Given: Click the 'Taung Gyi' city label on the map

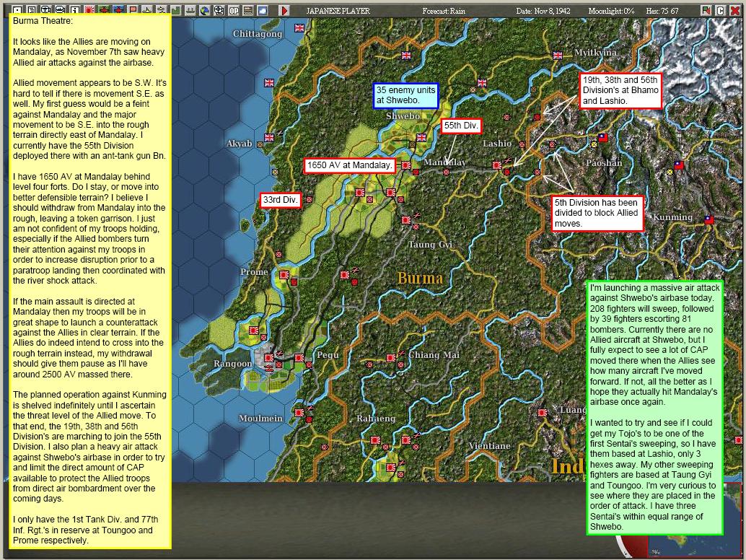Looking at the screenshot, I should pos(430,245).
